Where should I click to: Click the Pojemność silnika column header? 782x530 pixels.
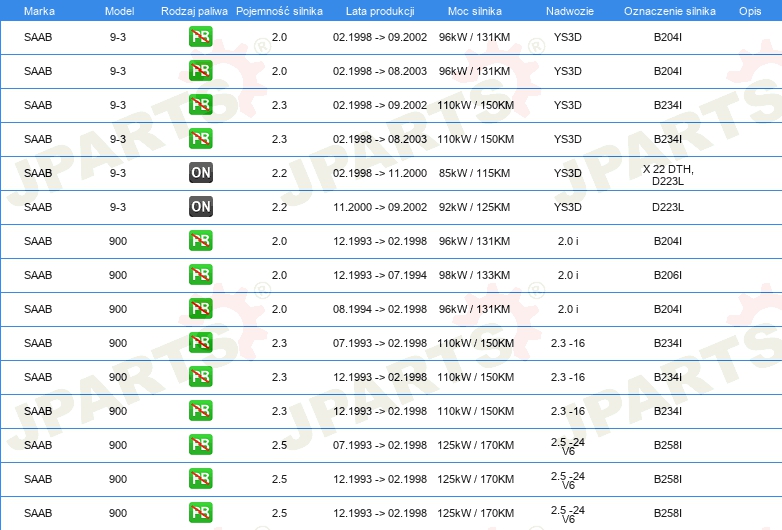(x=279, y=10)
